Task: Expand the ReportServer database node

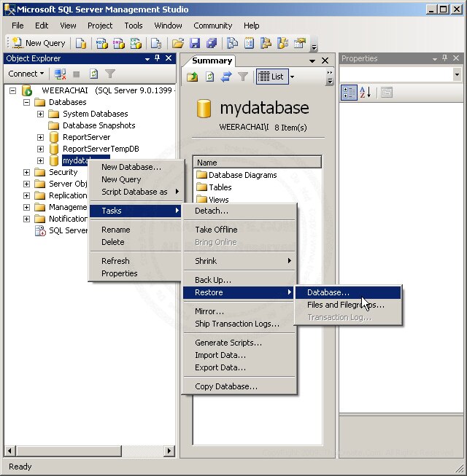Action: (40, 137)
